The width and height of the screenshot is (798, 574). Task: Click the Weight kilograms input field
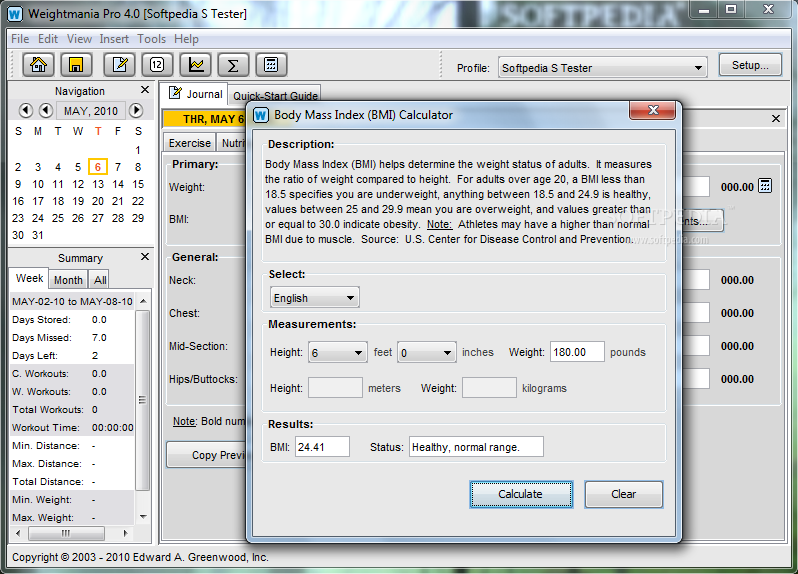point(489,388)
